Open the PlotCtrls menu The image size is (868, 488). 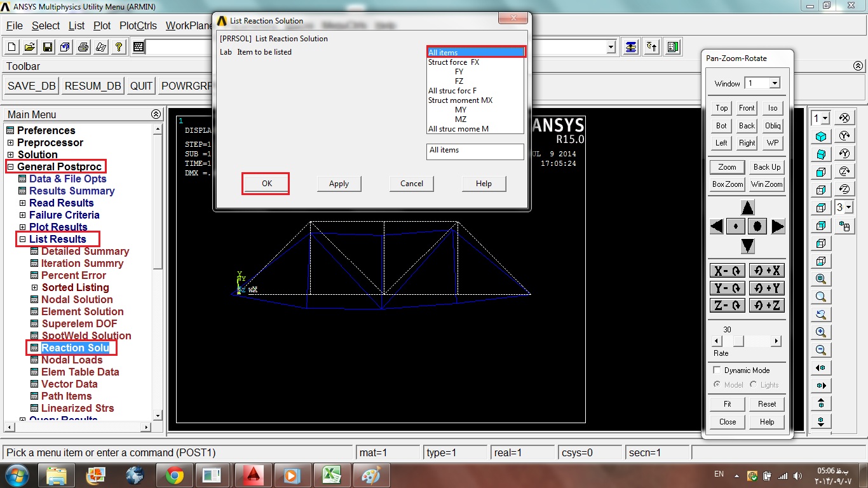138,25
